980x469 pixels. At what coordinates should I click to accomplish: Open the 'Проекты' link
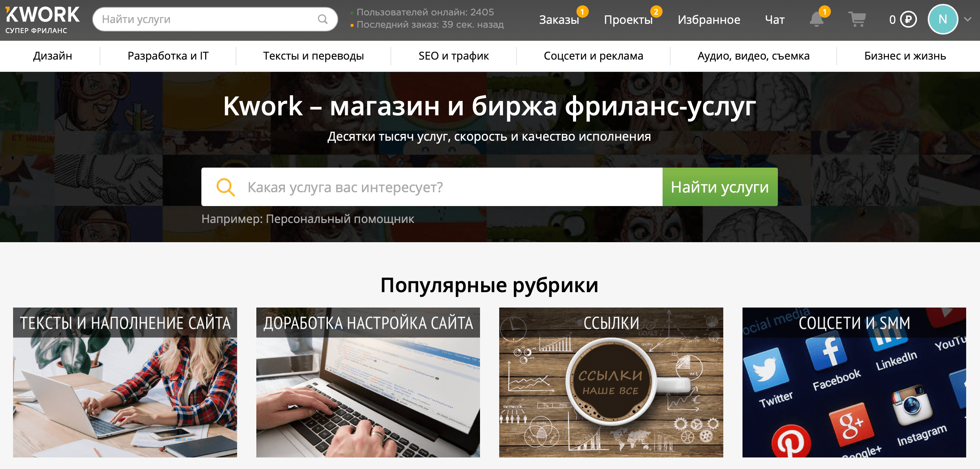[x=628, y=20]
